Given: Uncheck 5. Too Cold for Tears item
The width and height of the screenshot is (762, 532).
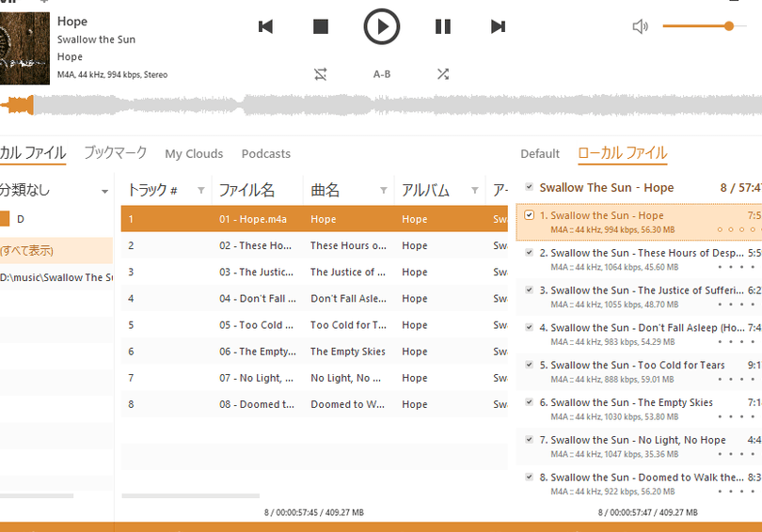Looking at the screenshot, I should point(530,365).
